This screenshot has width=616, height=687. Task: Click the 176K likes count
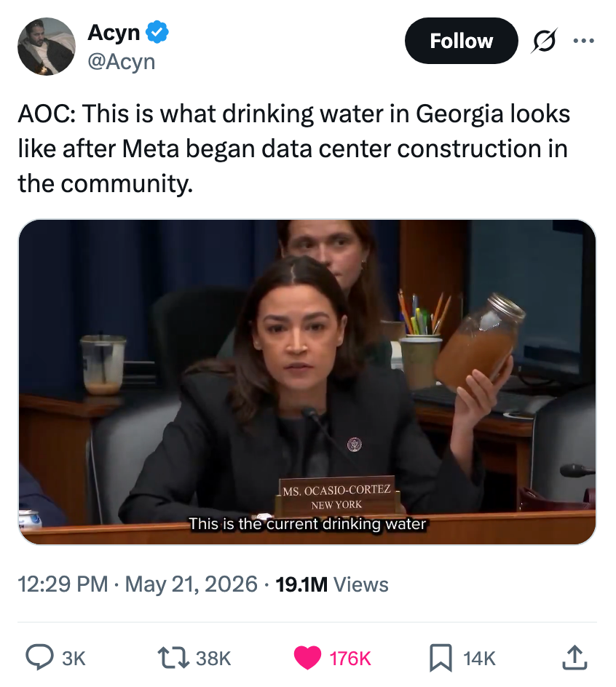coord(350,658)
